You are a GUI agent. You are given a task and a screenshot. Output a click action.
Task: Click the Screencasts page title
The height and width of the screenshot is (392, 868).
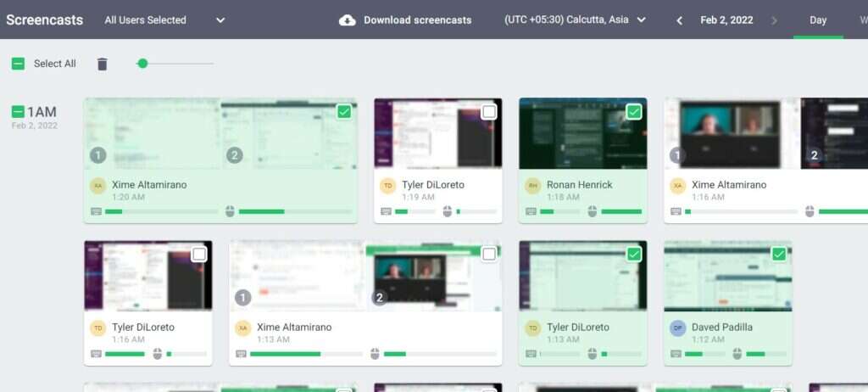[x=45, y=20]
